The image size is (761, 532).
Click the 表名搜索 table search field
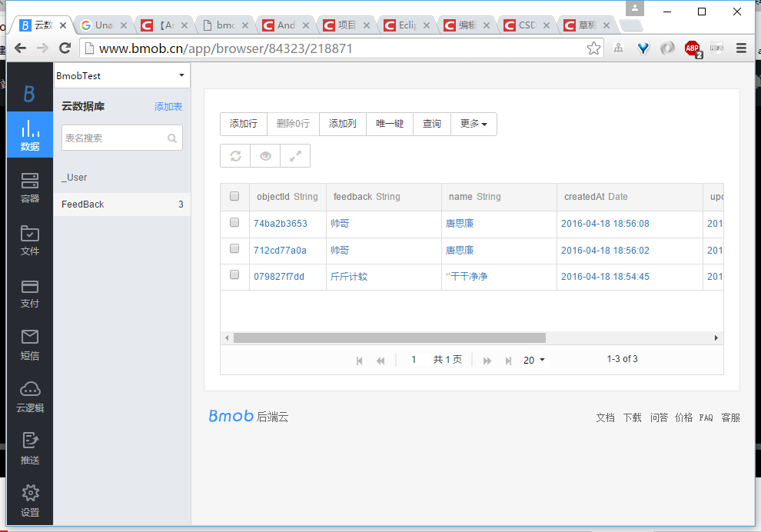(x=121, y=138)
